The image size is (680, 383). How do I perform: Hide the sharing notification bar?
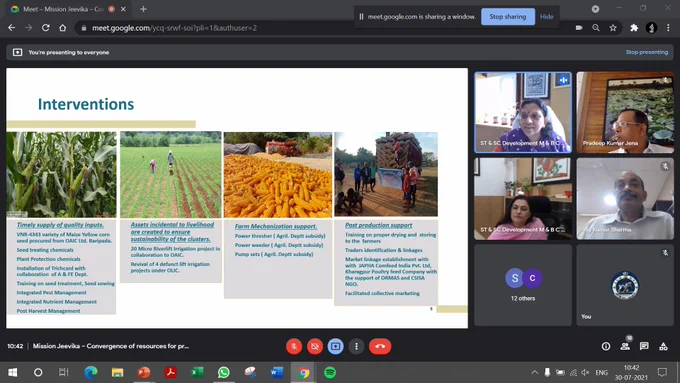click(546, 16)
